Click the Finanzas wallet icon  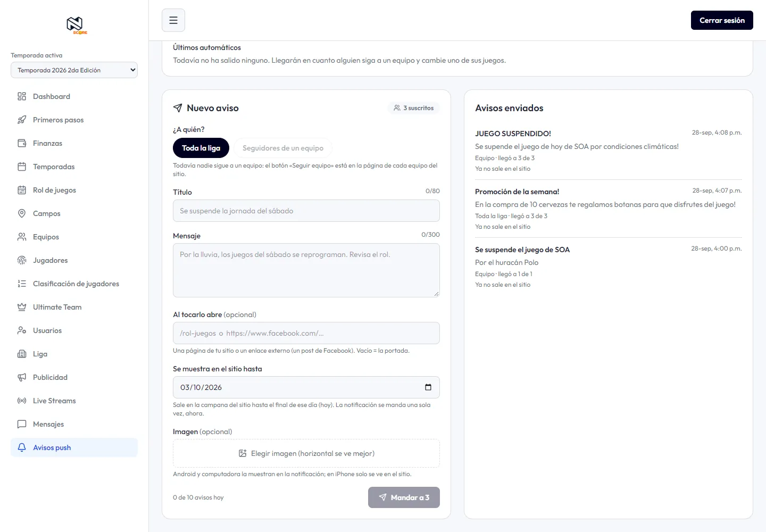(22, 143)
